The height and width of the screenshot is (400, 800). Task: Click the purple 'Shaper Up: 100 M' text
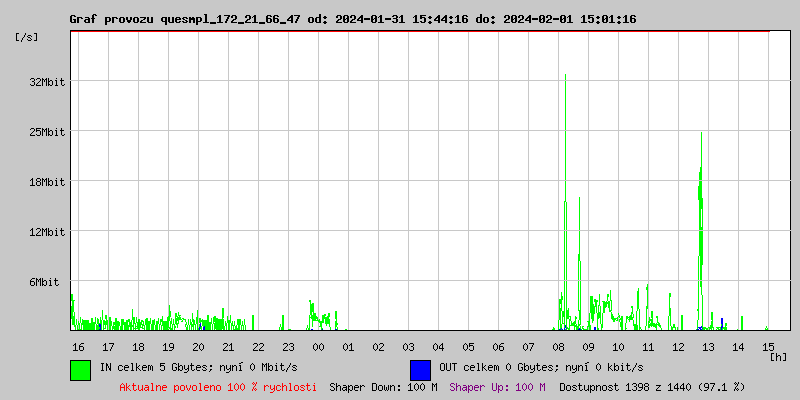497,387
